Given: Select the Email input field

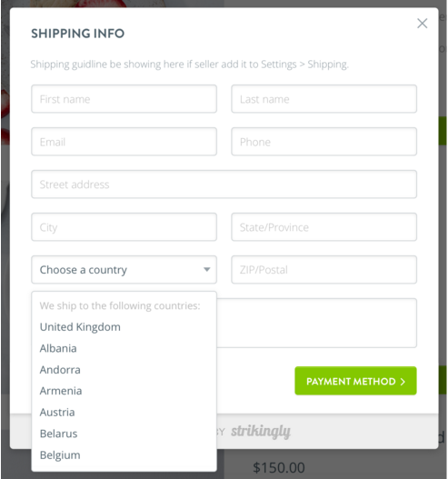Looking at the screenshot, I should click(124, 142).
